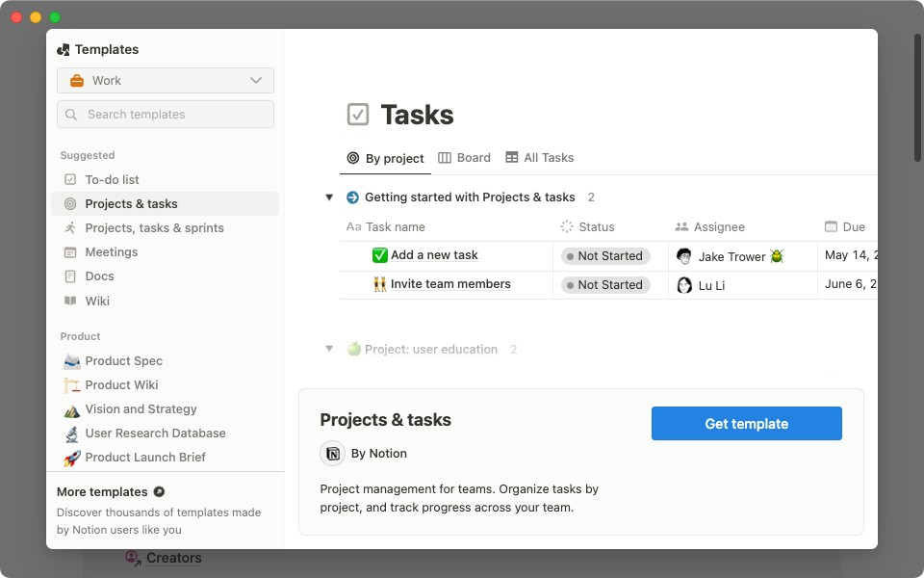
Task: Expand the Project: user education section
Action: tap(329, 349)
